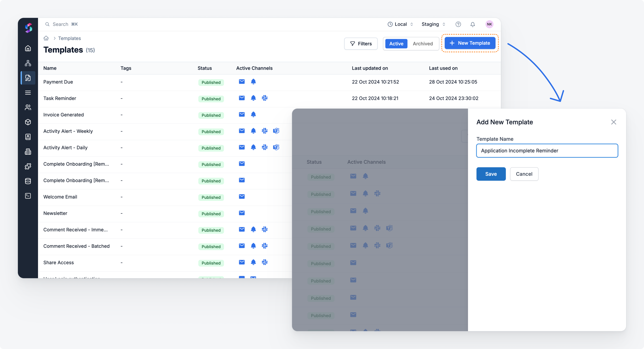The width and height of the screenshot is (644, 349).
Task: Open the Filters menu
Action: tap(360, 44)
